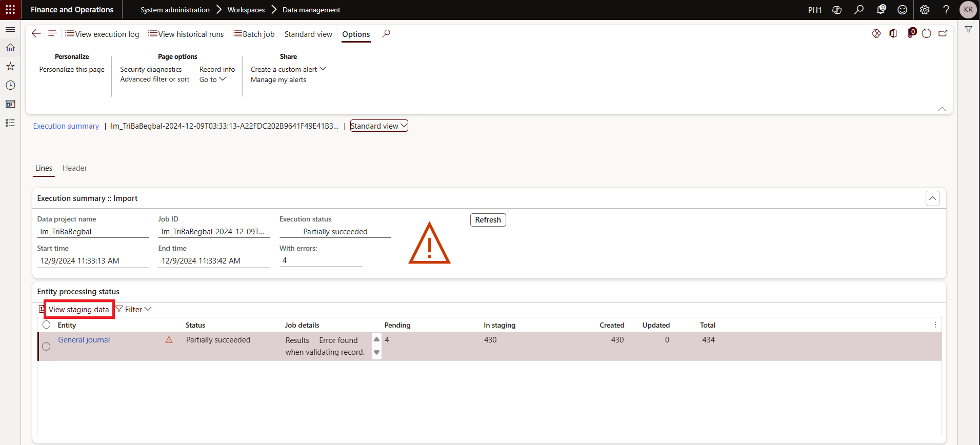Switch to the Header tab

[74, 168]
